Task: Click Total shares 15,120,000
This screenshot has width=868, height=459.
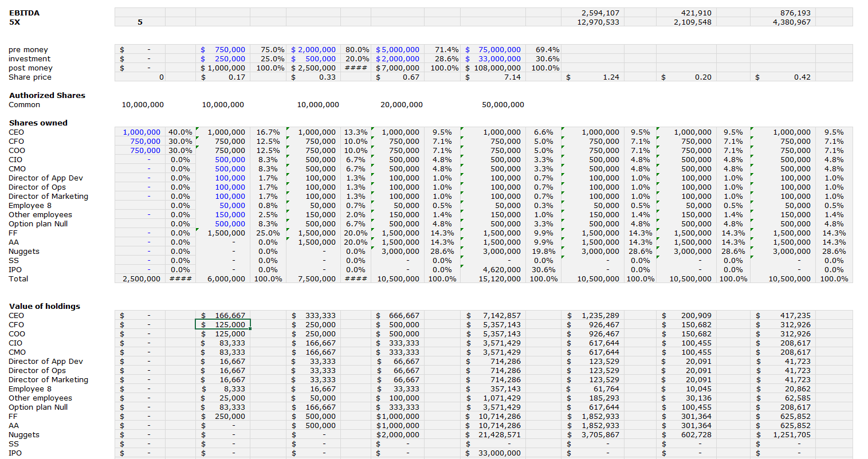Action: click(x=500, y=279)
